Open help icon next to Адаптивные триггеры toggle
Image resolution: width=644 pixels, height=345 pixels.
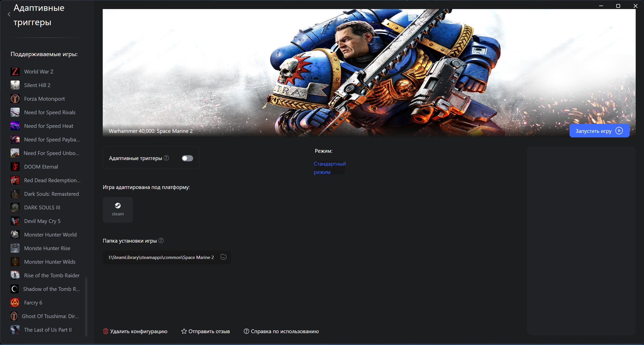[166, 158]
